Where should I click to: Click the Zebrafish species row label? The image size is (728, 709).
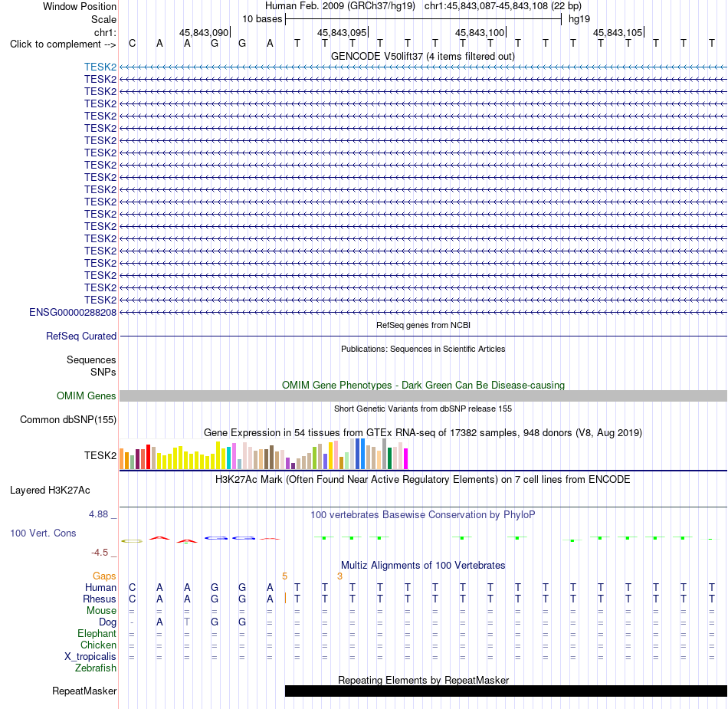[96, 668]
